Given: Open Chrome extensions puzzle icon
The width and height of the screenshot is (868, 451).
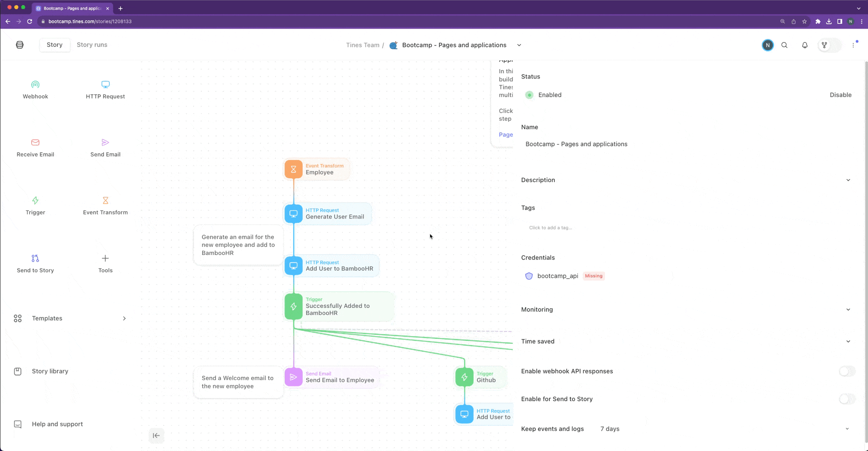Looking at the screenshot, I should (x=818, y=21).
